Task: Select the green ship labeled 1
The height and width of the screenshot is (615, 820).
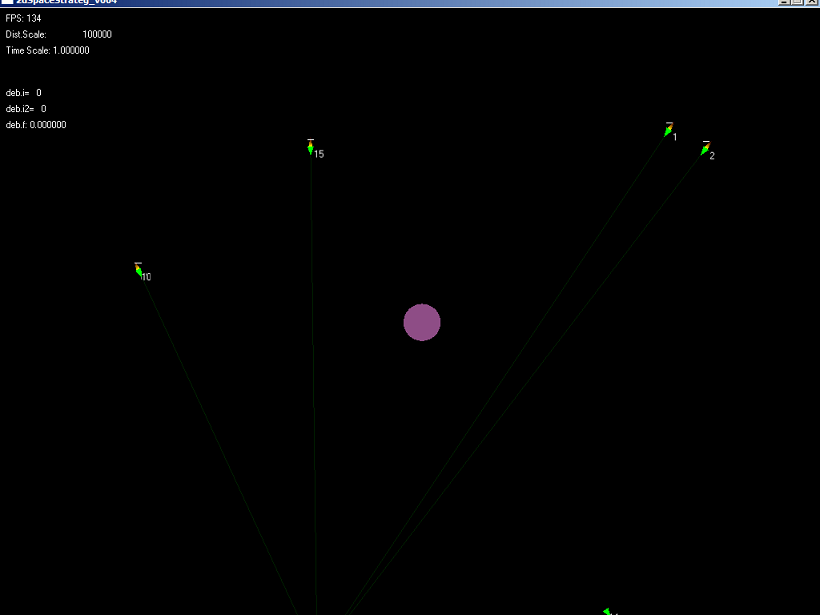Action: pyautogui.click(x=668, y=131)
